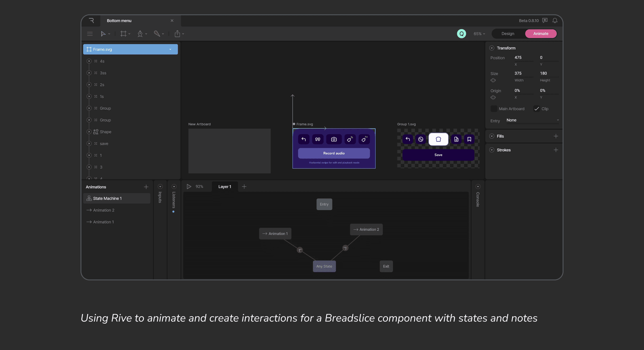Click the quote marks icon in Frame.svg
Image resolution: width=644 pixels, height=350 pixels.
318,139
